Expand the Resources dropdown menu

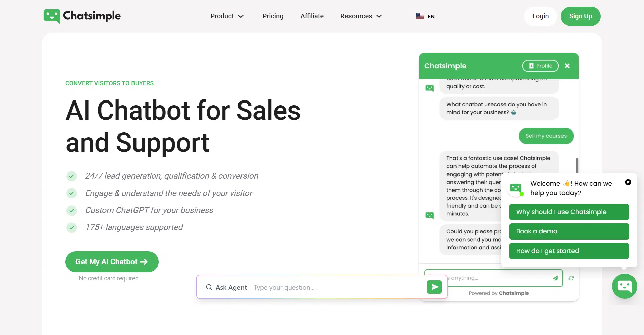[361, 16]
